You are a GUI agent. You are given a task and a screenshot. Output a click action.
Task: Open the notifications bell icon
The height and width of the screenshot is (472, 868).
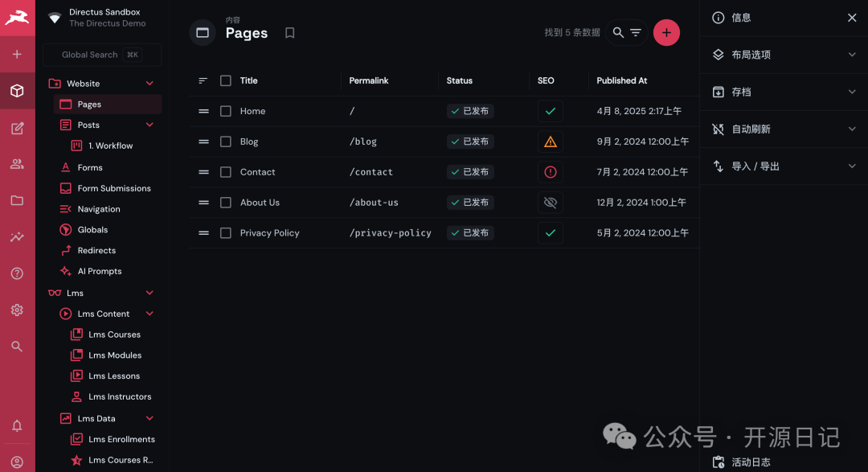pyautogui.click(x=17, y=425)
